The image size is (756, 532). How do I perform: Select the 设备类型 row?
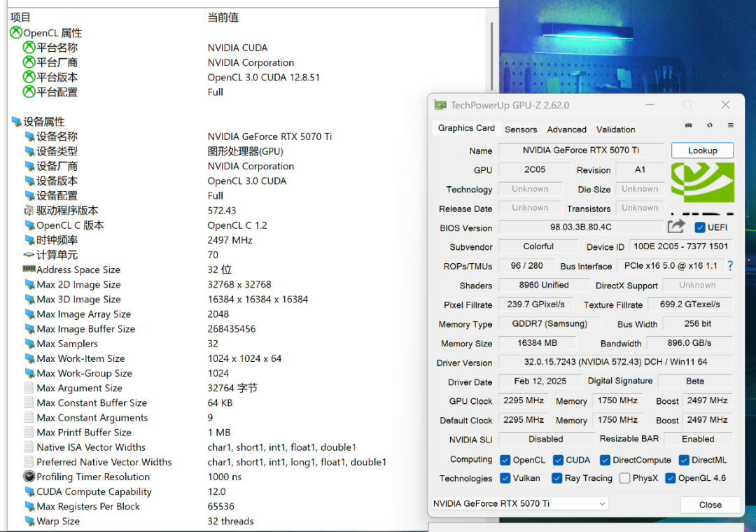point(246,151)
